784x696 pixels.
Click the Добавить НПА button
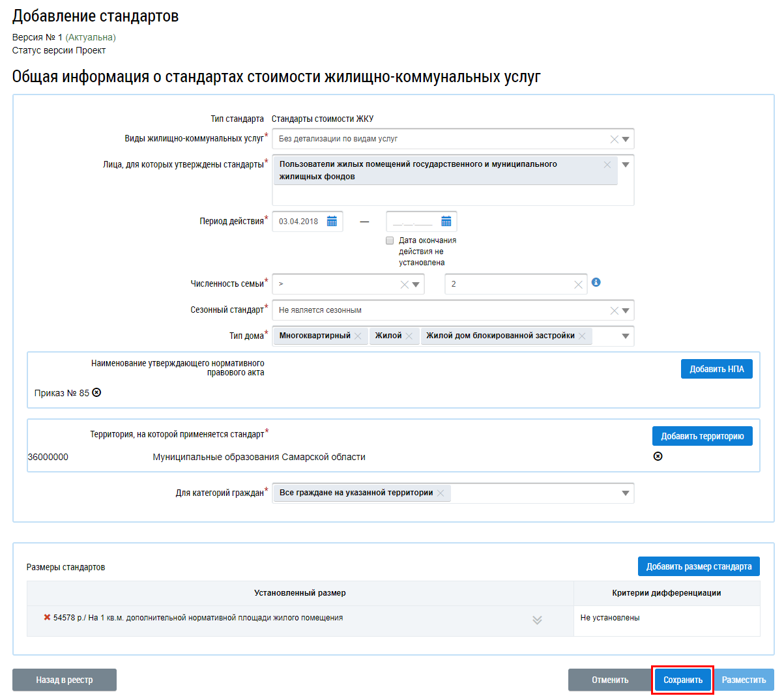716,369
